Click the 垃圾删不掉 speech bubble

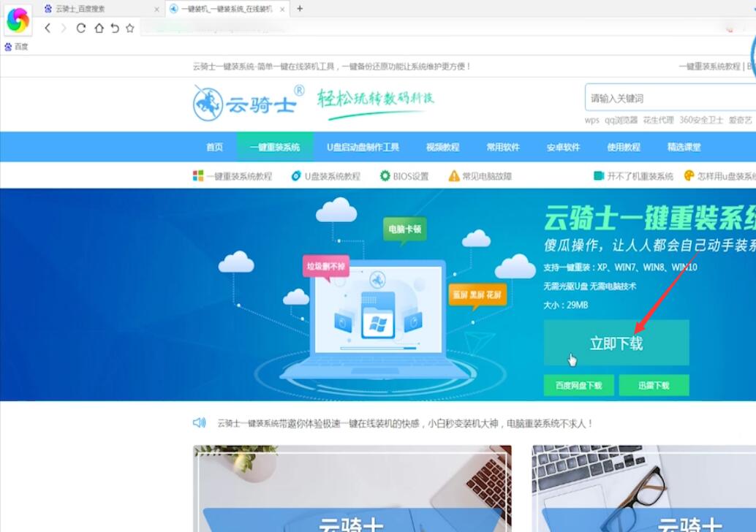(x=326, y=267)
